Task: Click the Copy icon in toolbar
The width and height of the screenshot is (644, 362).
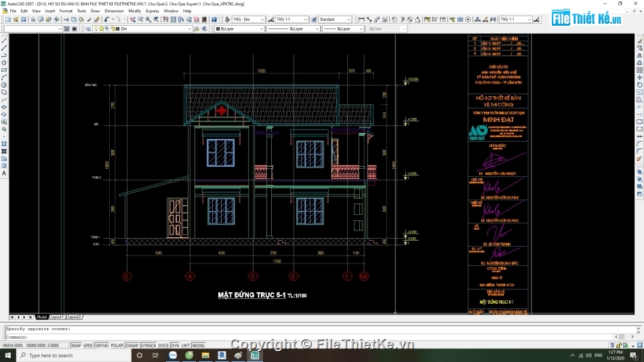Action: (74, 19)
